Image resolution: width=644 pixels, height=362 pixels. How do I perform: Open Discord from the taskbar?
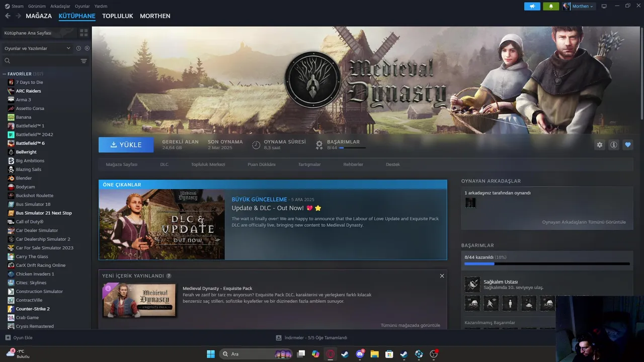(360, 354)
